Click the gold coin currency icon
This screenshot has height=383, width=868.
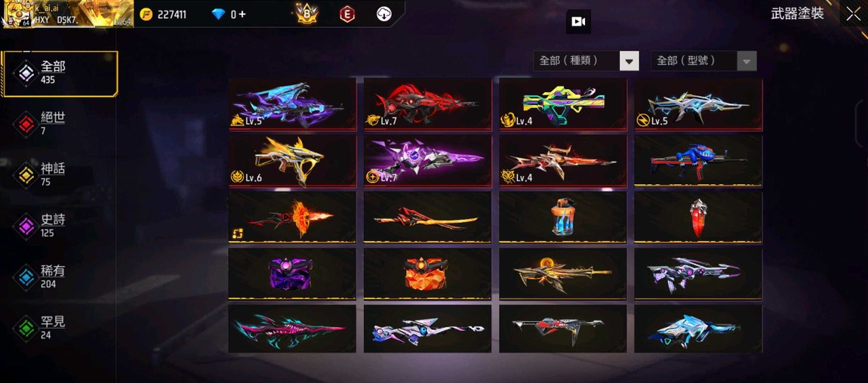point(145,14)
